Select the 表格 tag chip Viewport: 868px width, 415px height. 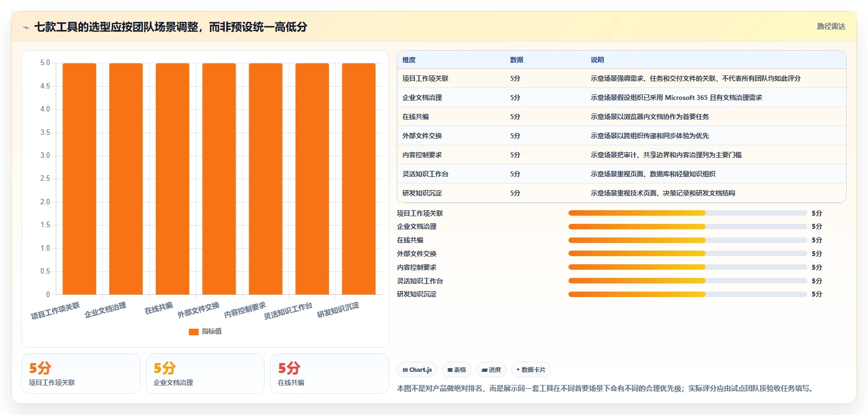point(456,370)
